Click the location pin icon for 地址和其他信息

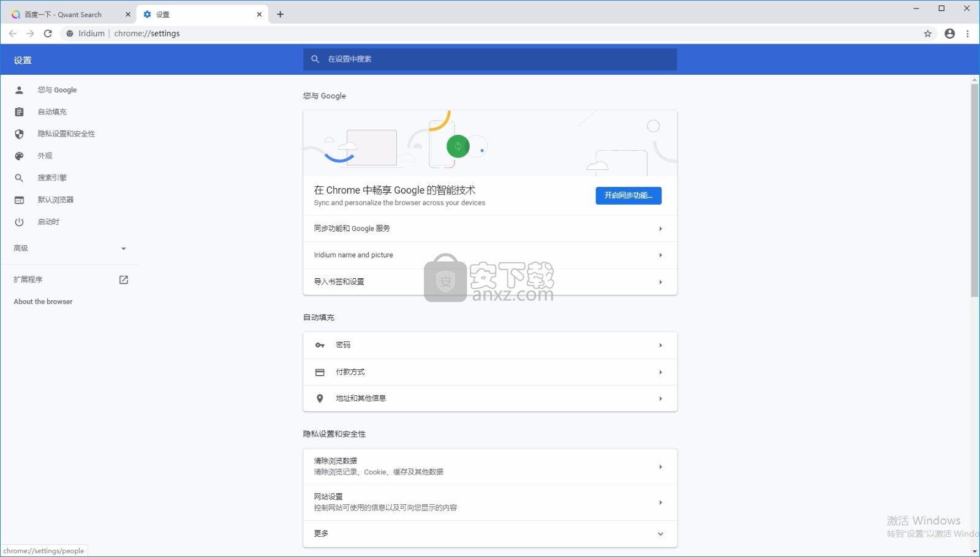point(320,399)
